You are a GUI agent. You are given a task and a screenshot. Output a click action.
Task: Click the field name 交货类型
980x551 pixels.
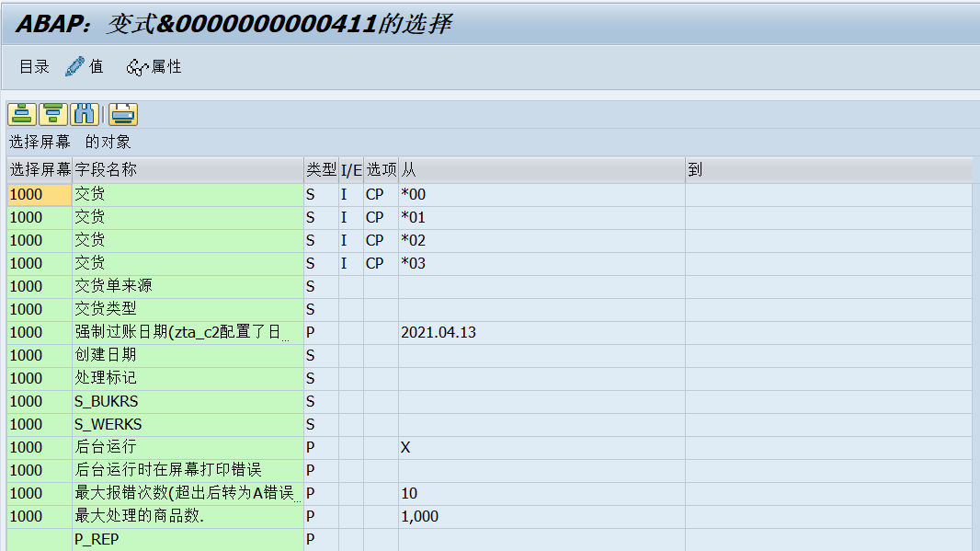[x=106, y=309]
